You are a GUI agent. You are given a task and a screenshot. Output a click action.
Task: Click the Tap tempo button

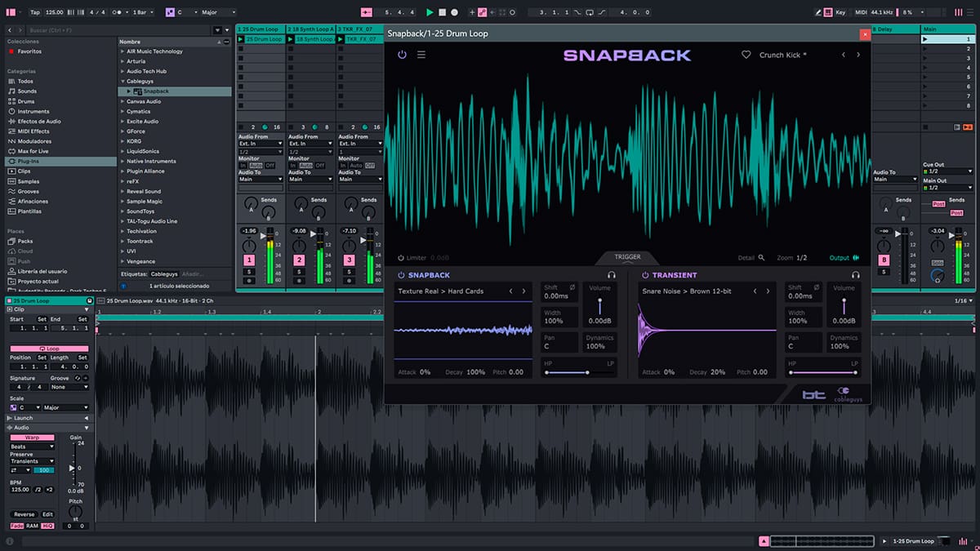click(x=34, y=12)
